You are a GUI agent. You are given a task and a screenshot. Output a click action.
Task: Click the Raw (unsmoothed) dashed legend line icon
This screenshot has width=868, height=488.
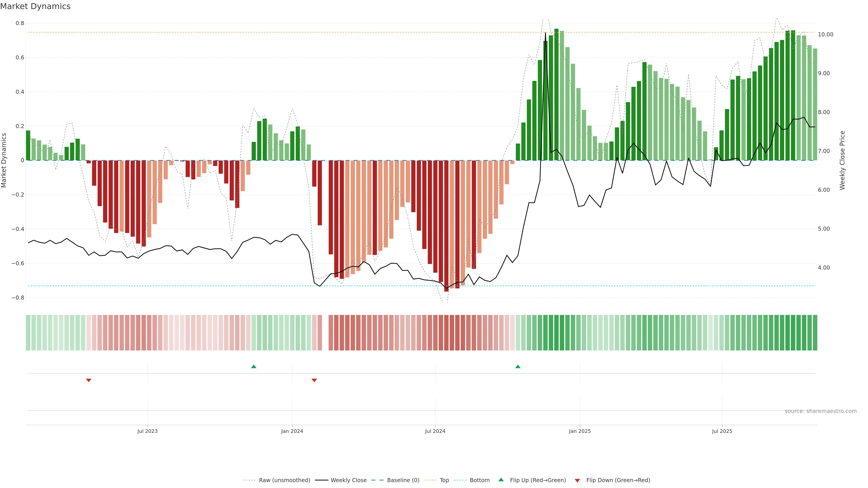(249, 480)
